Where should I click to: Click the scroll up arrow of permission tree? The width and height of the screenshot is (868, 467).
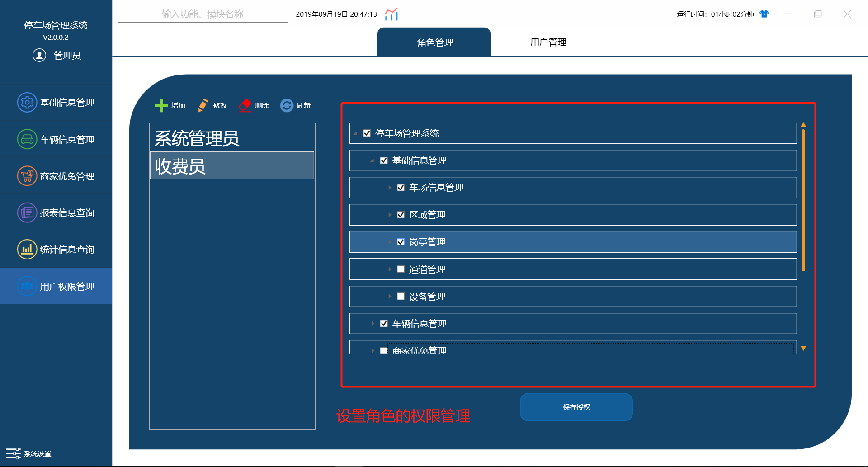(803, 124)
